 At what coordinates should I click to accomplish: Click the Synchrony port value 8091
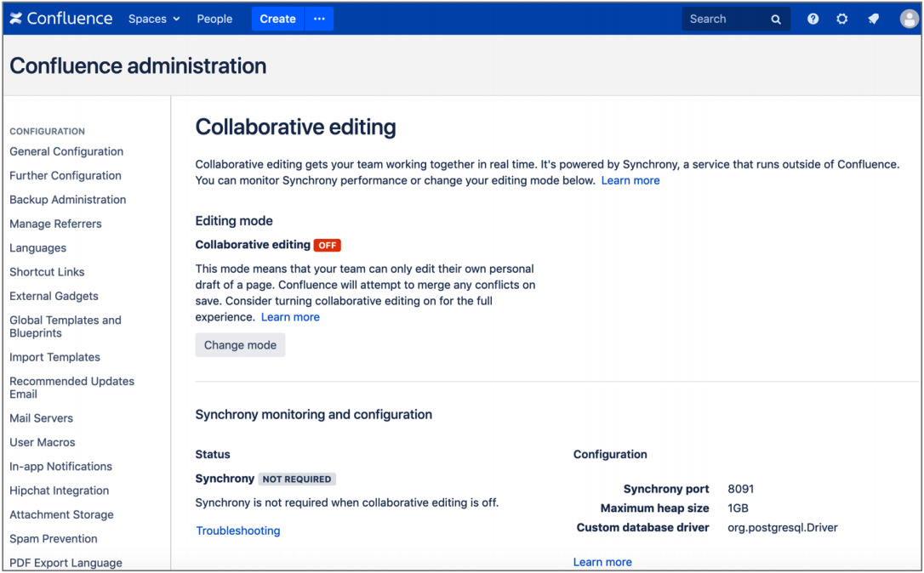pyautogui.click(x=741, y=490)
